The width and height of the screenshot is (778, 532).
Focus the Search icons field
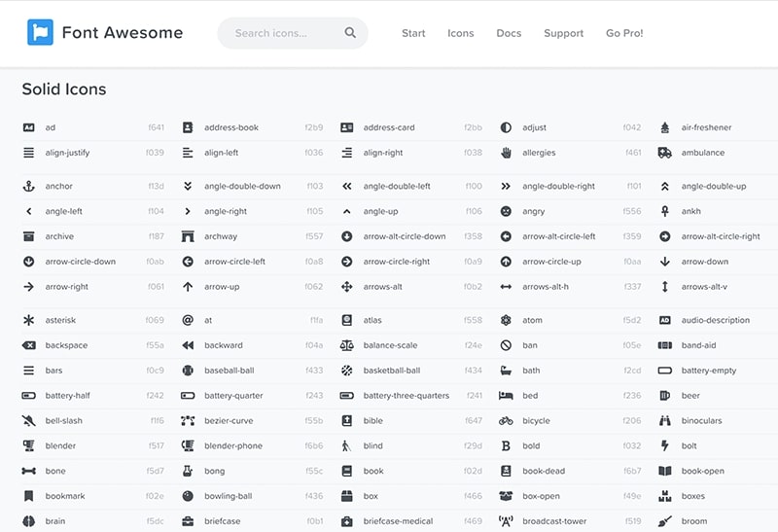[x=293, y=33]
